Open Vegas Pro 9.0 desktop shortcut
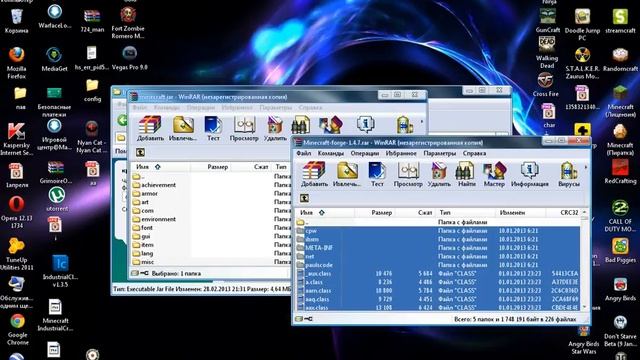The image size is (640, 360). coord(129,58)
